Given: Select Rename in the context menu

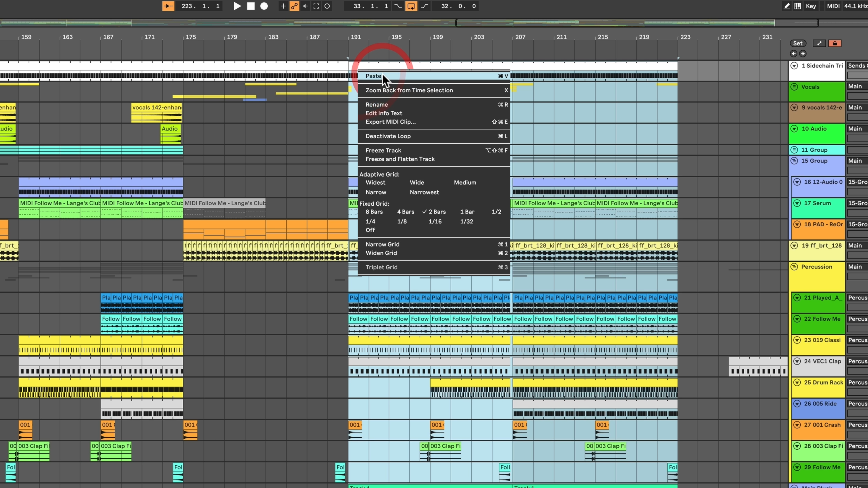Looking at the screenshot, I should [x=434, y=105].
